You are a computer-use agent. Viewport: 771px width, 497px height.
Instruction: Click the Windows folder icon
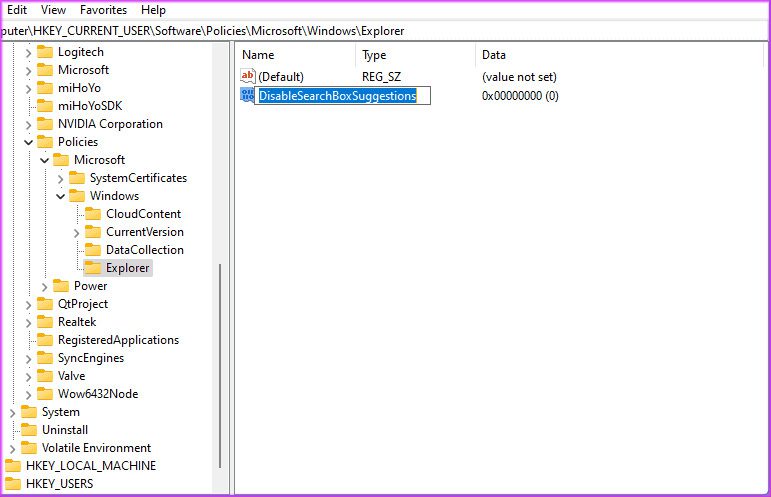tap(77, 196)
